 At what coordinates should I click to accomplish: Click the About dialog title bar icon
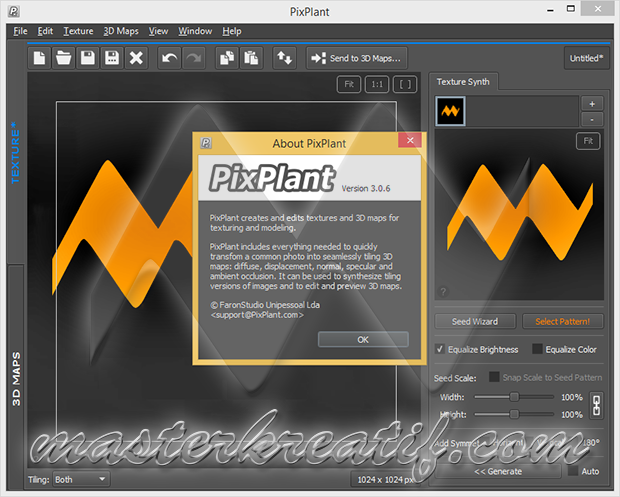[206, 143]
